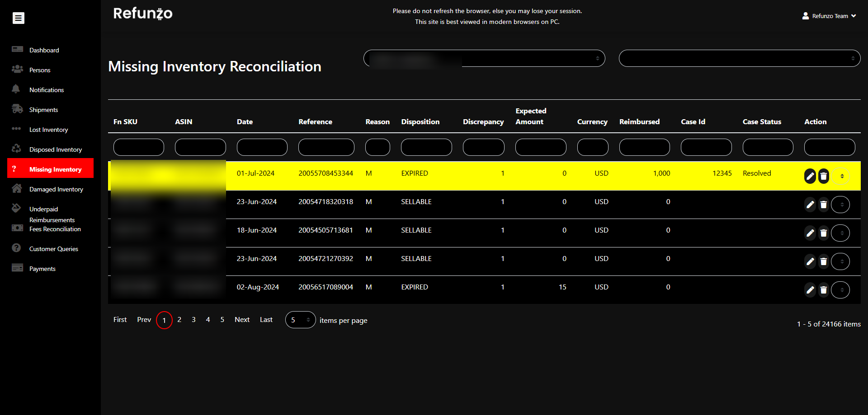Open the items per page selector
Image resolution: width=868 pixels, height=415 pixels.
(301, 320)
